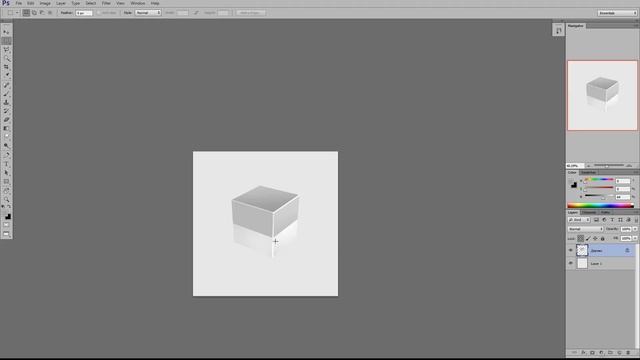Switch to the Swatches tab
640x360 pixels.
(x=588, y=172)
